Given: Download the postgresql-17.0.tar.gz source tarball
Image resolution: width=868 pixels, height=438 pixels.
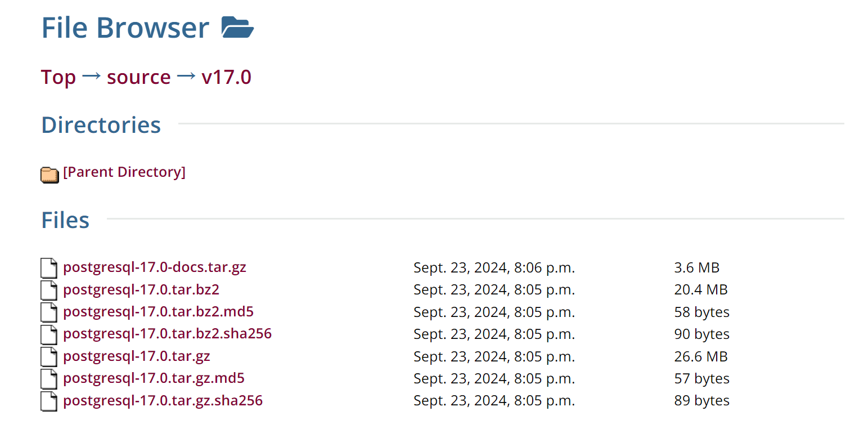Looking at the screenshot, I should [x=136, y=356].
